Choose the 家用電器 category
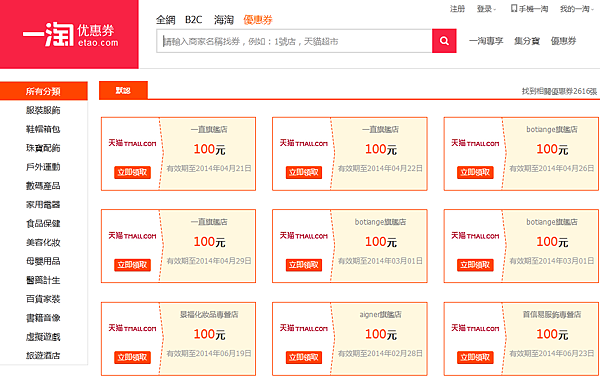Viewport: 600px width, 378px height. (x=43, y=205)
